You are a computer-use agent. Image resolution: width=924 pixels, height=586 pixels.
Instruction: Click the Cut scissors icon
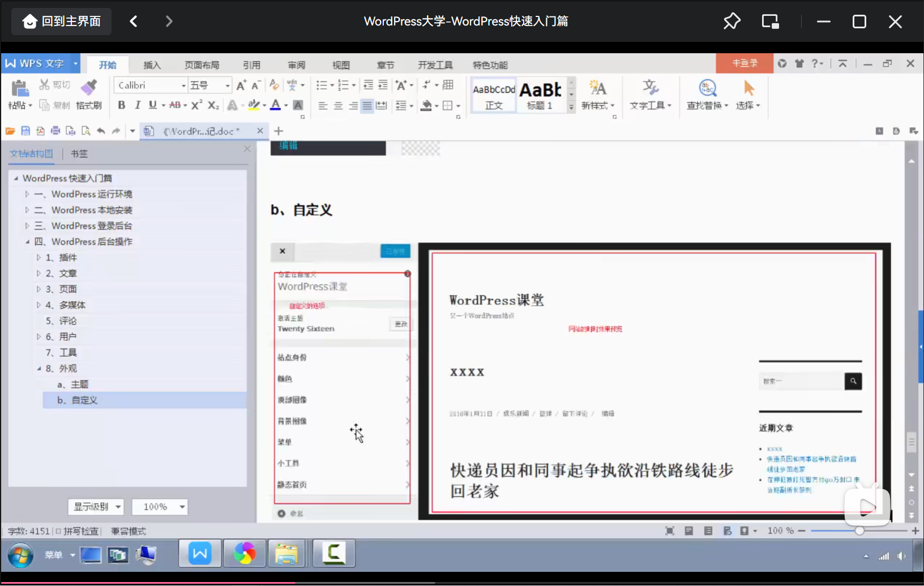tap(44, 85)
